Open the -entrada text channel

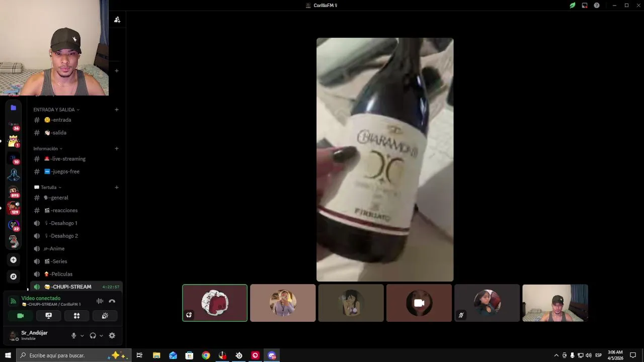click(x=75, y=120)
